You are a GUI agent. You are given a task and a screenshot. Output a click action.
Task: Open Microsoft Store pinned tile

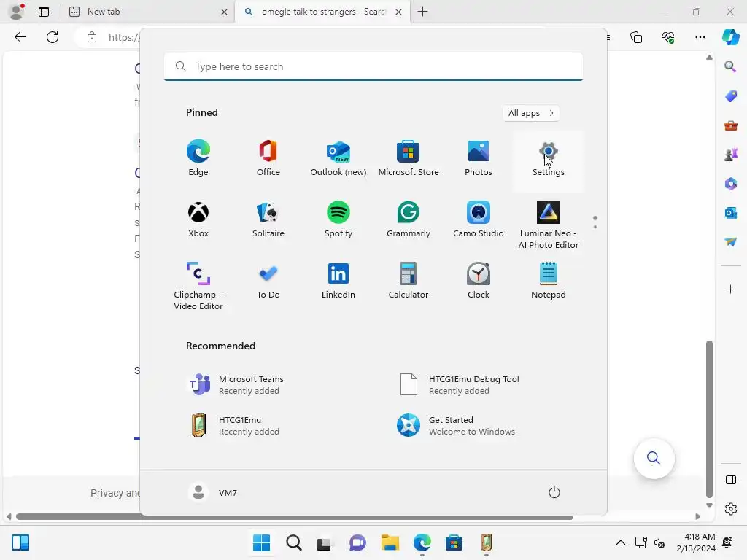point(409,159)
